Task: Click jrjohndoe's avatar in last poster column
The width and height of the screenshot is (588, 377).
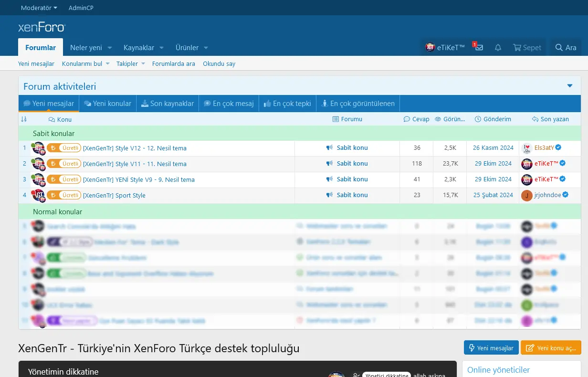Action: [526, 195]
